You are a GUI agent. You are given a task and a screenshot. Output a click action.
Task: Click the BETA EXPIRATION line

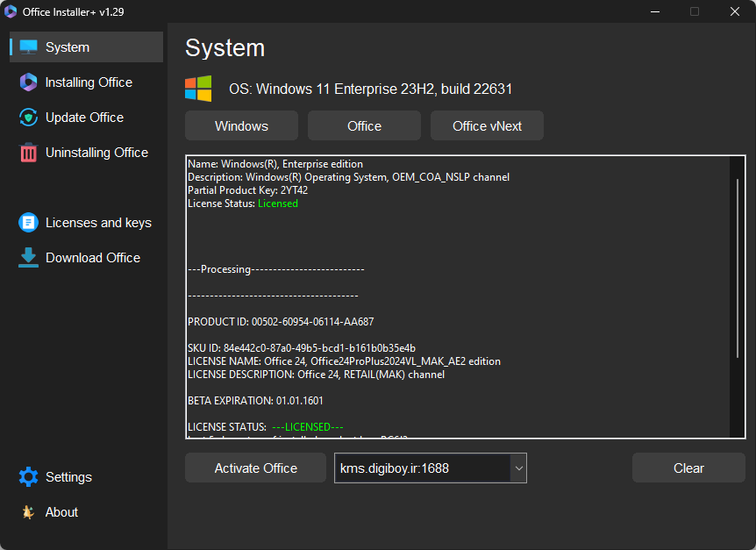click(x=255, y=401)
